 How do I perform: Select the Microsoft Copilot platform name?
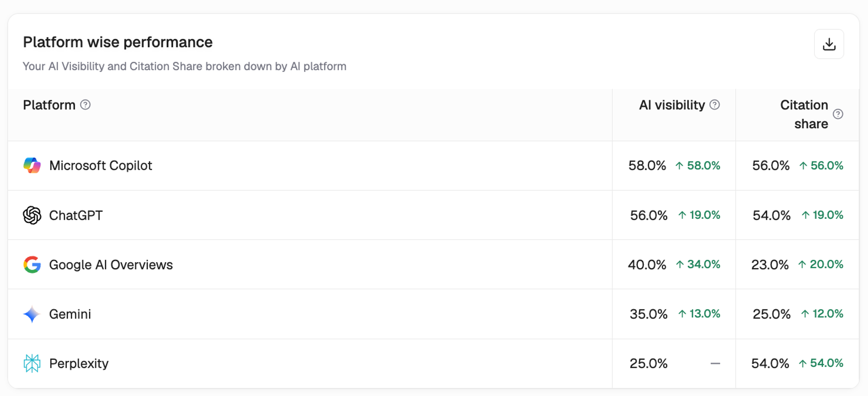click(101, 165)
